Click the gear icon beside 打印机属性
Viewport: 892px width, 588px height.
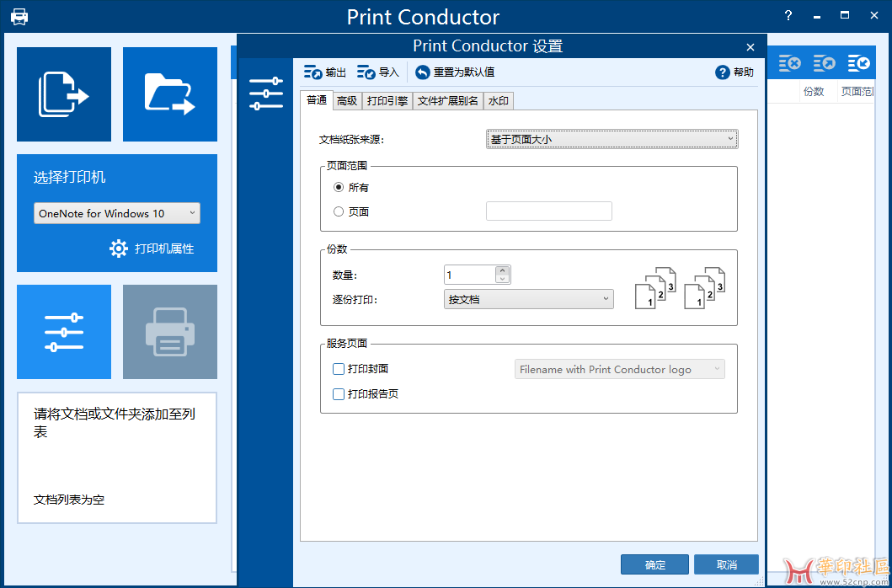click(119, 249)
